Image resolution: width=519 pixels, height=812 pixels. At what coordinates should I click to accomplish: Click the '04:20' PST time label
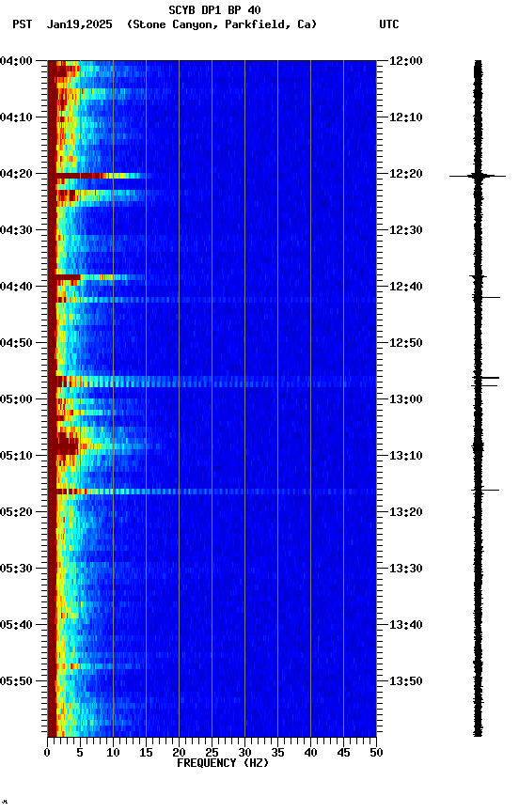tap(16, 174)
